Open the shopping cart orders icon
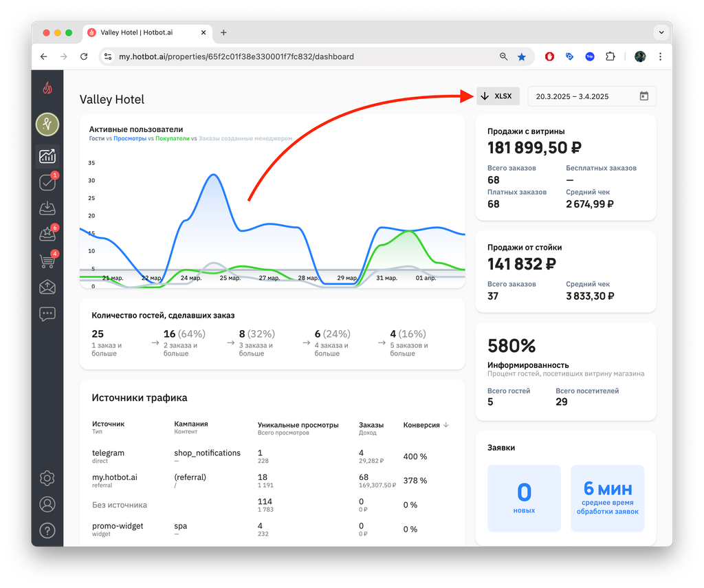The image size is (704, 588). click(x=47, y=261)
